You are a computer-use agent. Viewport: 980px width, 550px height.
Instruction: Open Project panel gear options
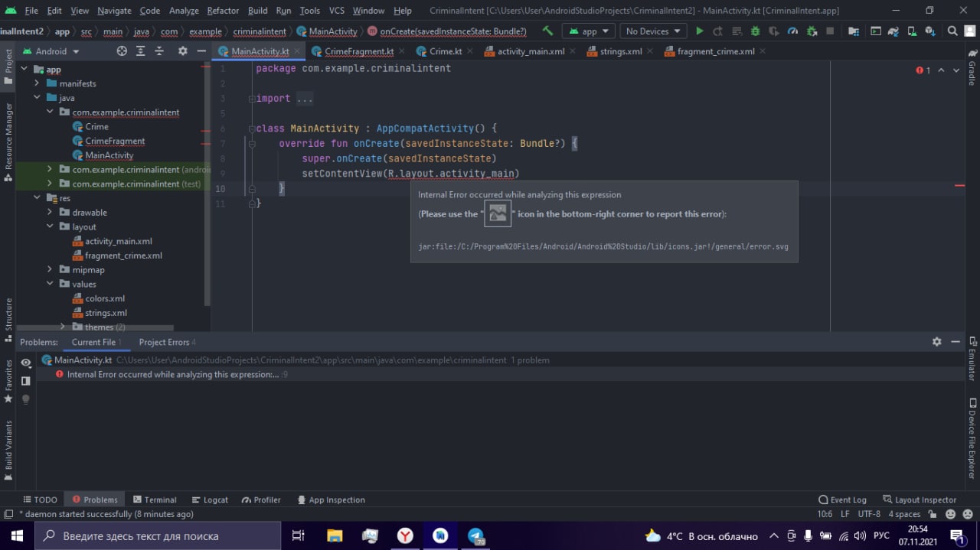[x=182, y=51]
